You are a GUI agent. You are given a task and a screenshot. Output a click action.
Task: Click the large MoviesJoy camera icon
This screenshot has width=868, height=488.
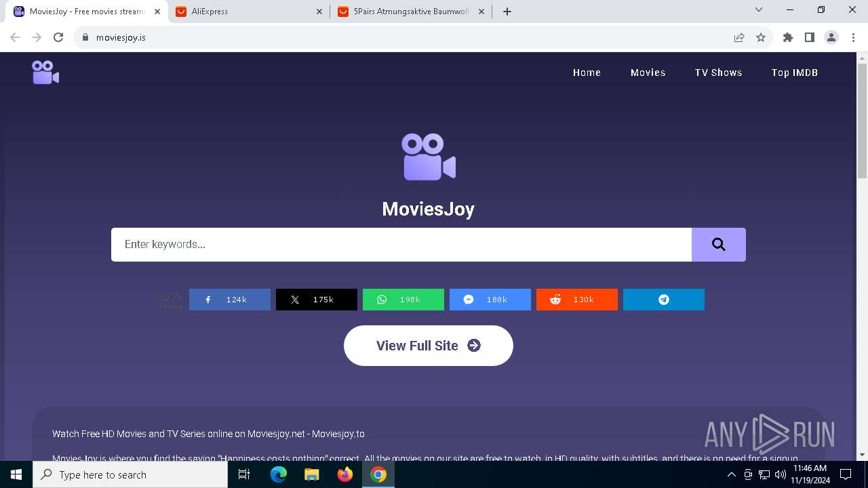coord(429,157)
